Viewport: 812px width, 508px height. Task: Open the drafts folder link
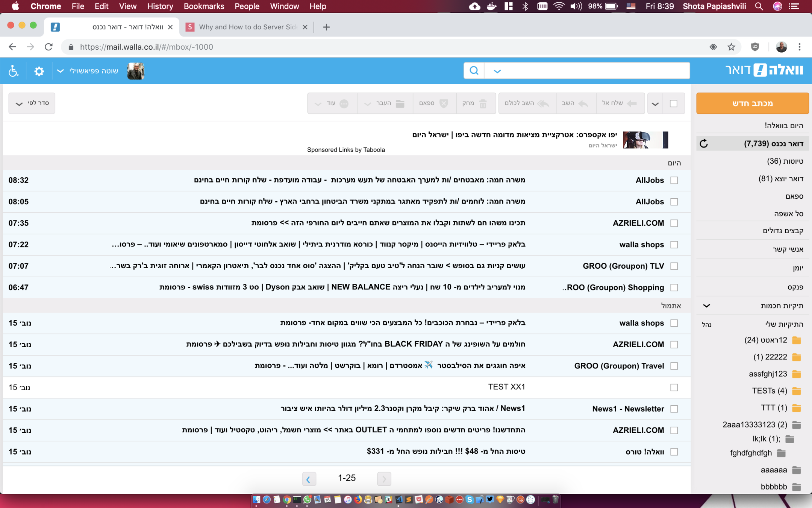point(785,161)
